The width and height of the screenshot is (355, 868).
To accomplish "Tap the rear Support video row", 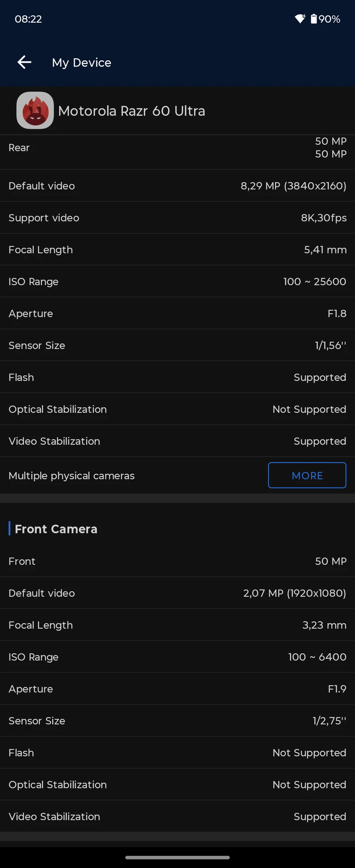I will point(177,217).
